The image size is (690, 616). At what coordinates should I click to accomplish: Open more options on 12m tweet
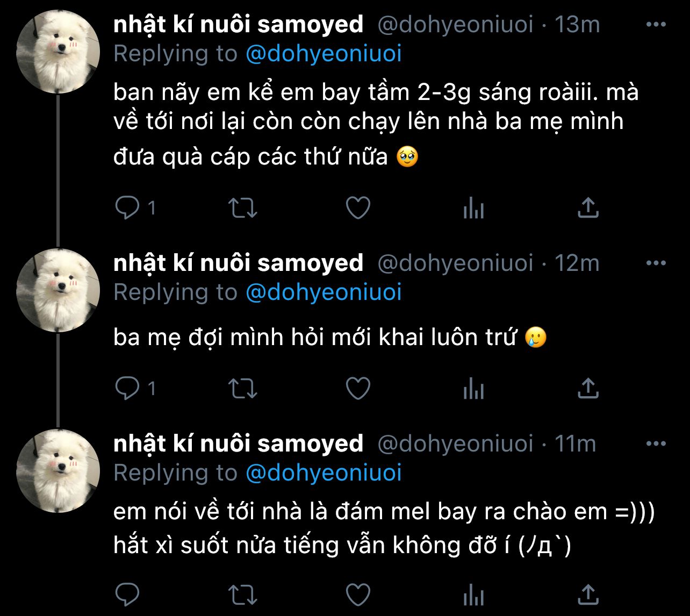(656, 263)
